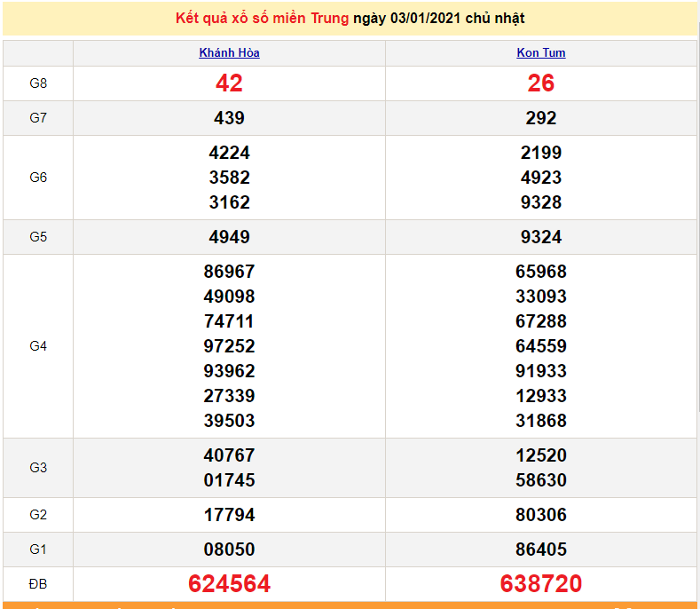Select the ĐB row label
The width and height of the screenshot is (700, 609).
[38, 584]
